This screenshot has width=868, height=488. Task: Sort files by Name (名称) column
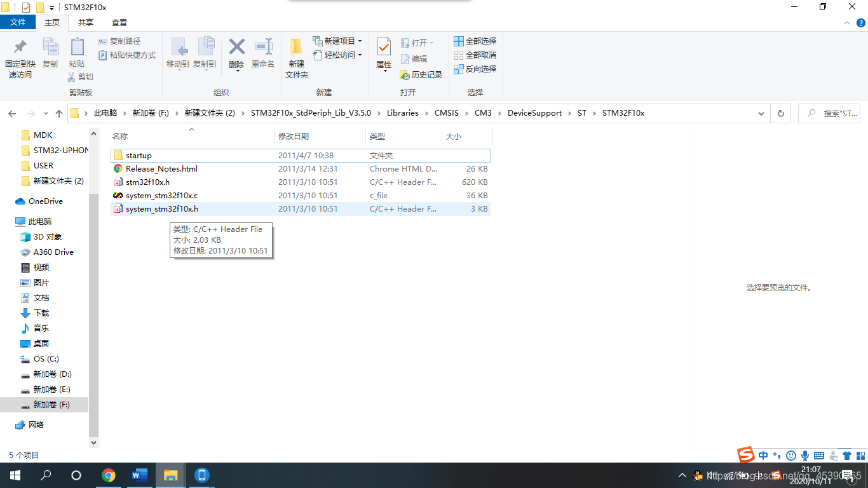pos(192,136)
